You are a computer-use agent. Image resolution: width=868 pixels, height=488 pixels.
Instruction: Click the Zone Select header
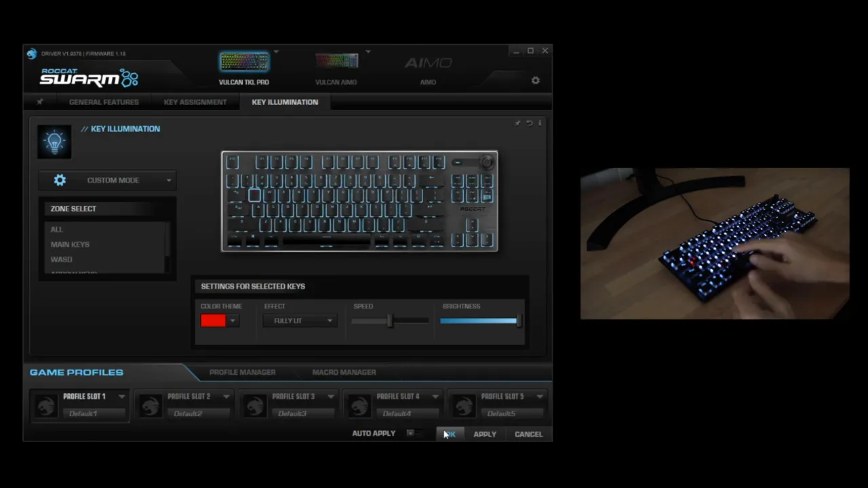click(x=73, y=209)
